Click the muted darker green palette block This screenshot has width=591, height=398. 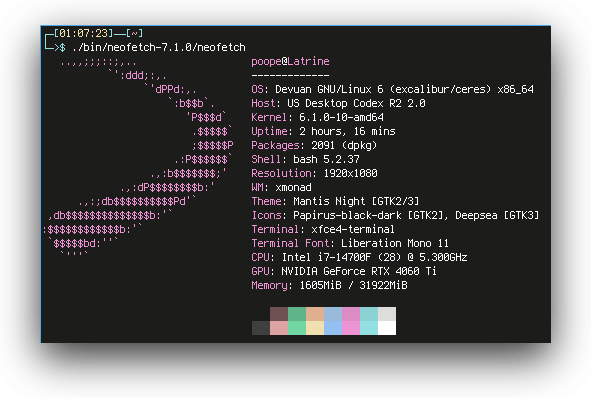pyautogui.click(x=297, y=314)
